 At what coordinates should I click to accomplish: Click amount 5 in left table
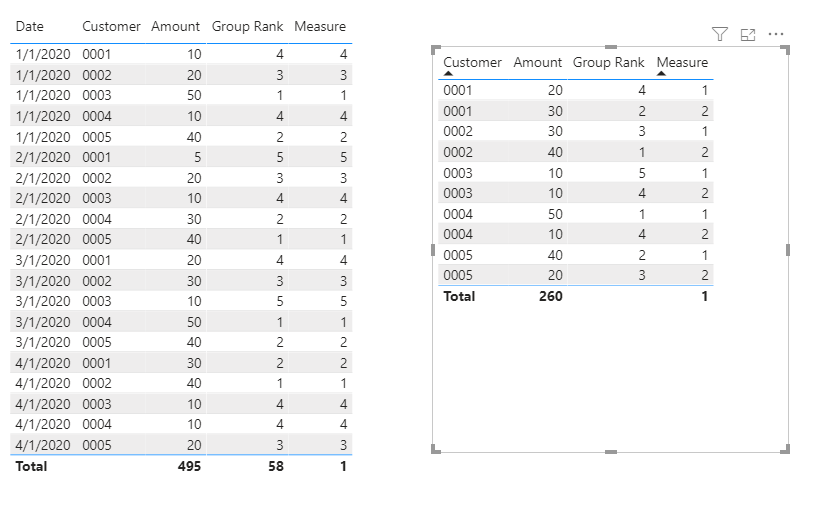(197, 157)
